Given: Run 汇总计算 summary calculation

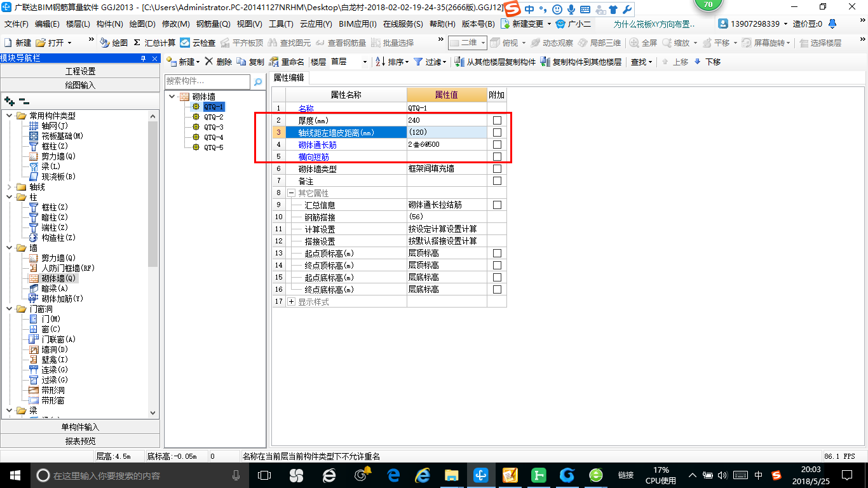Looking at the screenshot, I should pyautogui.click(x=154, y=43).
